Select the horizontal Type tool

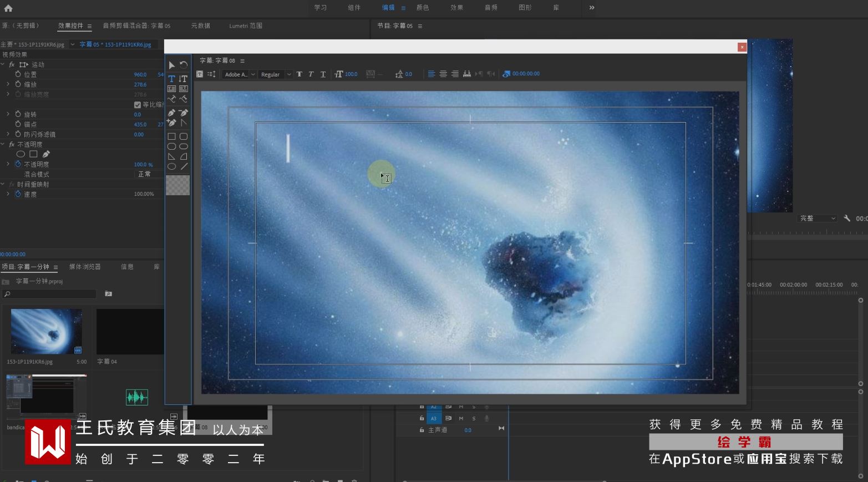[x=171, y=79]
